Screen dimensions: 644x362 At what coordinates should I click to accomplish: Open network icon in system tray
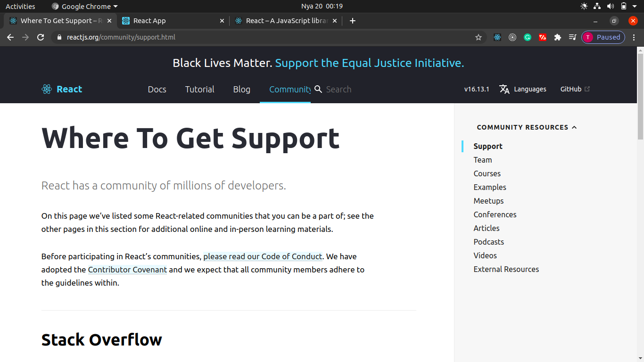click(x=597, y=6)
